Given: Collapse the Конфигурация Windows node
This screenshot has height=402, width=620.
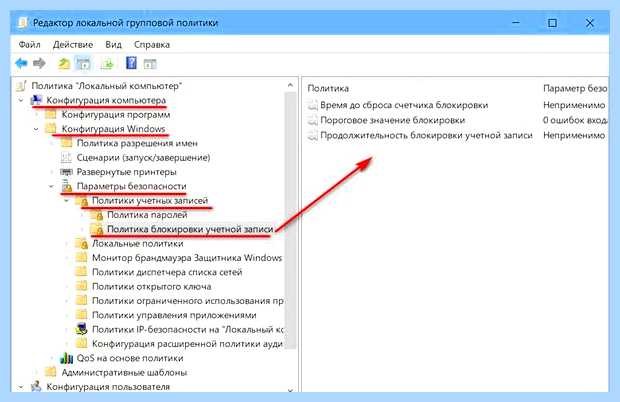Looking at the screenshot, I should coord(36,129).
